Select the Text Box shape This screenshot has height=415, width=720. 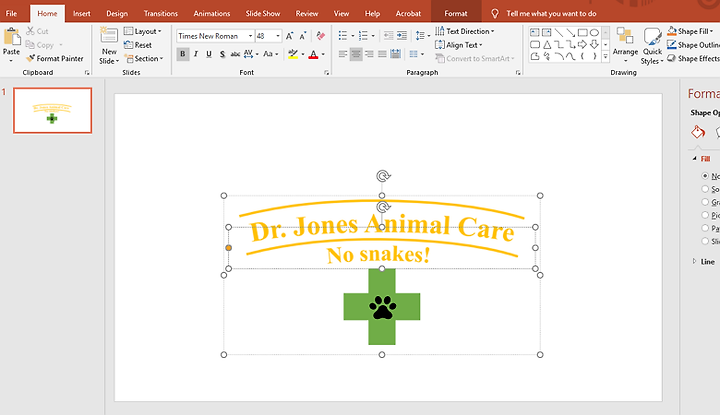[x=534, y=33]
